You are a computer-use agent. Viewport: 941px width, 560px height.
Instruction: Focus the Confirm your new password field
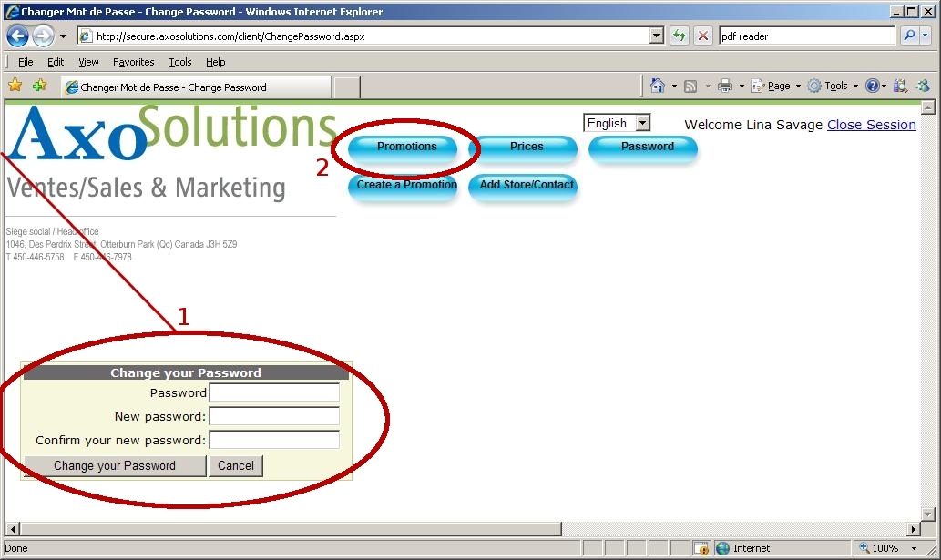tap(274, 440)
